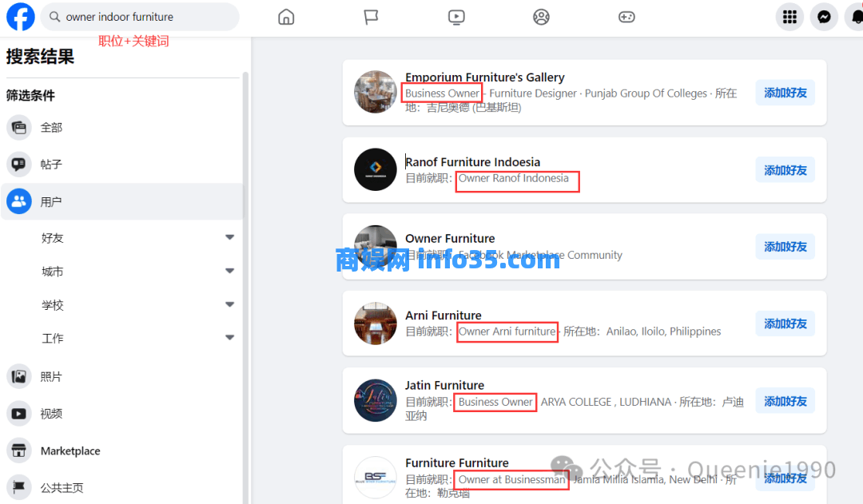The image size is (863, 504).
Task: Add Jatin Furniture as friend
Action: click(x=785, y=401)
